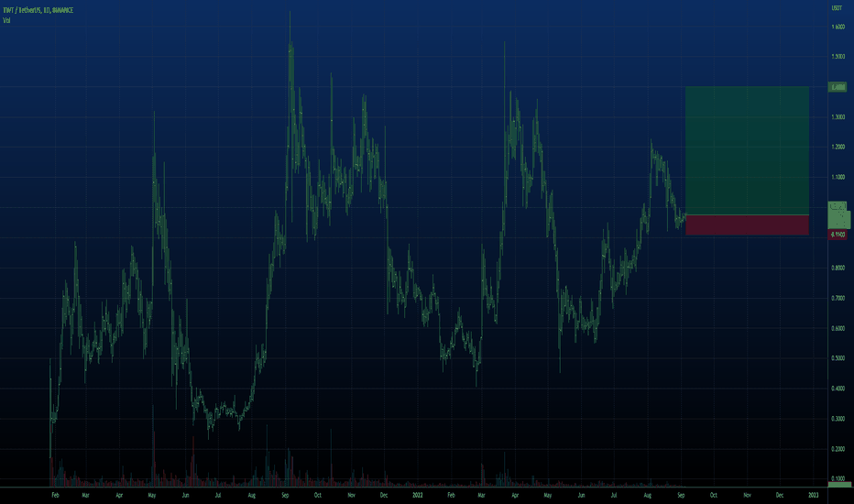Select the green profit zone of long position
The width and height of the screenshot is (854, 504).
(747, 150)
